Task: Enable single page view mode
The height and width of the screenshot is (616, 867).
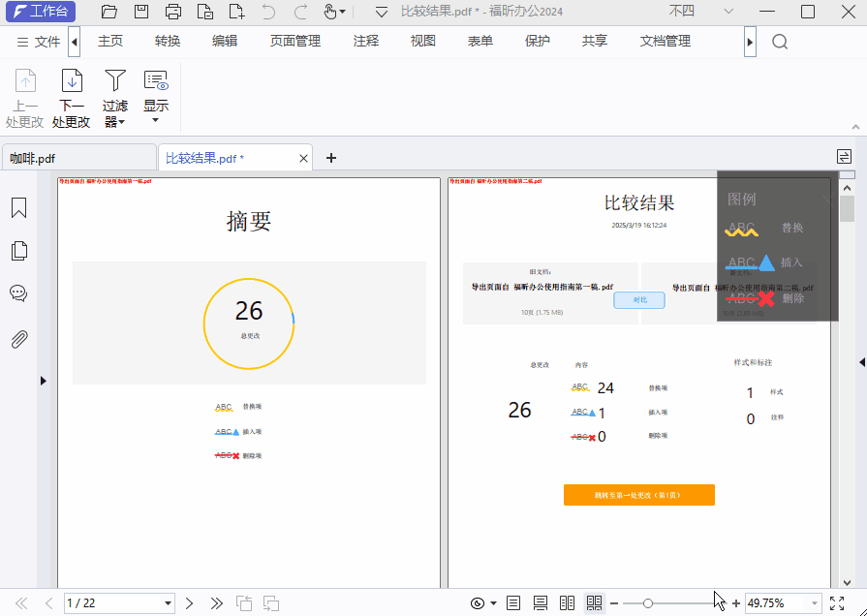Action: 513,602
